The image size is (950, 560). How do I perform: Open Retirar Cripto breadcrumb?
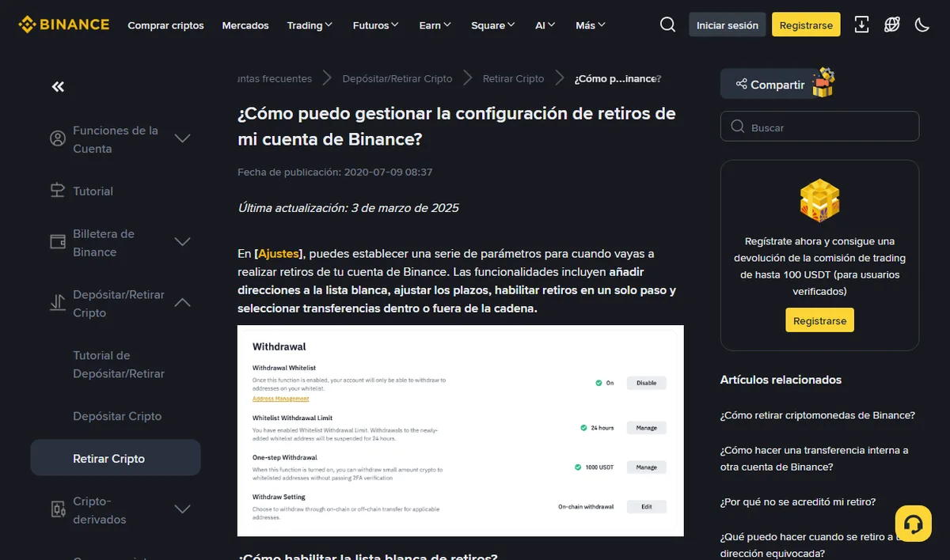(514, 78)
